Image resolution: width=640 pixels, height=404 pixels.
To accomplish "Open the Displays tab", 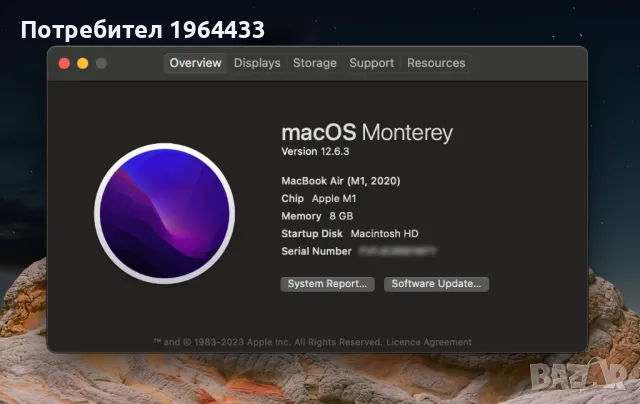I will (257, 63).
